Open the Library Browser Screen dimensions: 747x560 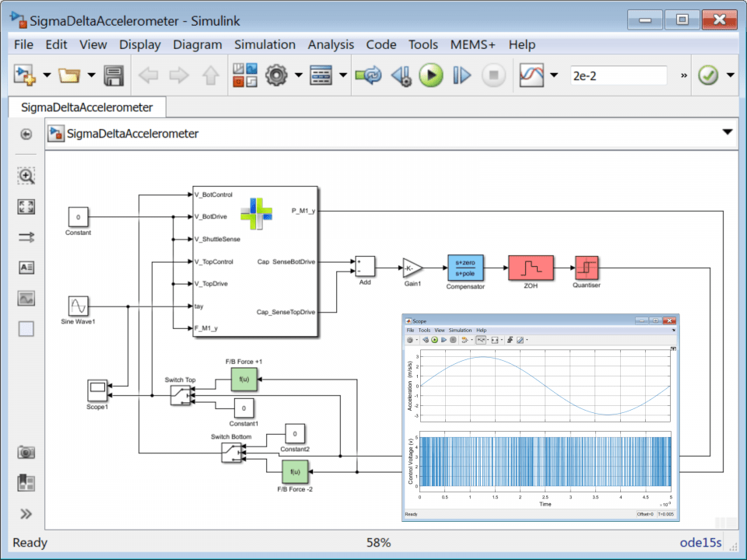(x=246, y=75)
